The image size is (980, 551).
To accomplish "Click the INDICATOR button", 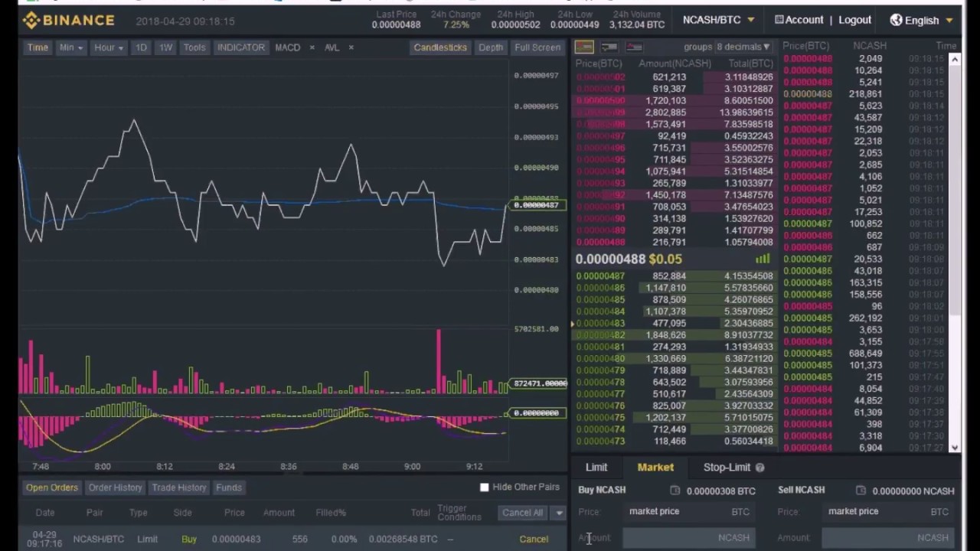I will coord(240,47).
